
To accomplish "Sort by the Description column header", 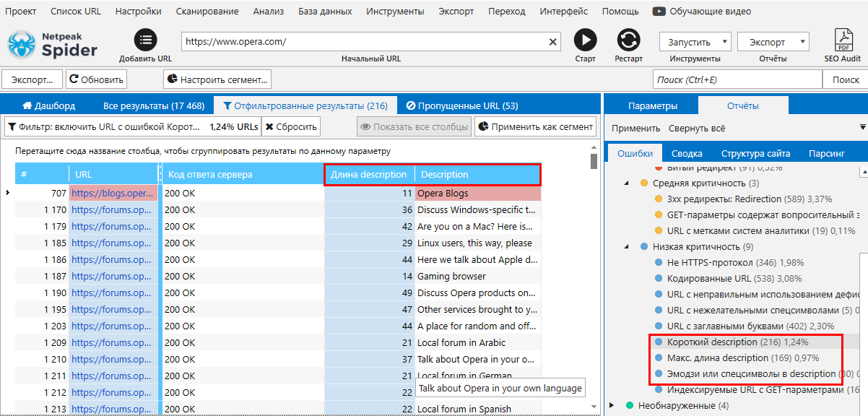I will coord(477,174).
